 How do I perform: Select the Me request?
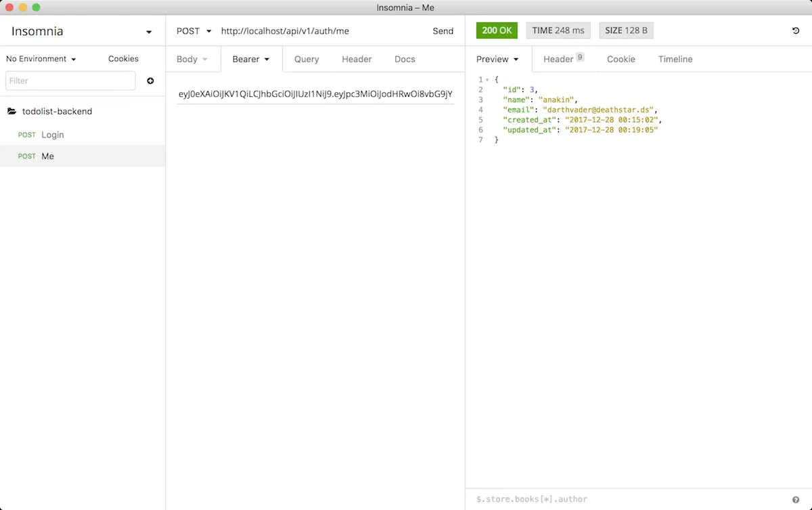coord(83,156)
